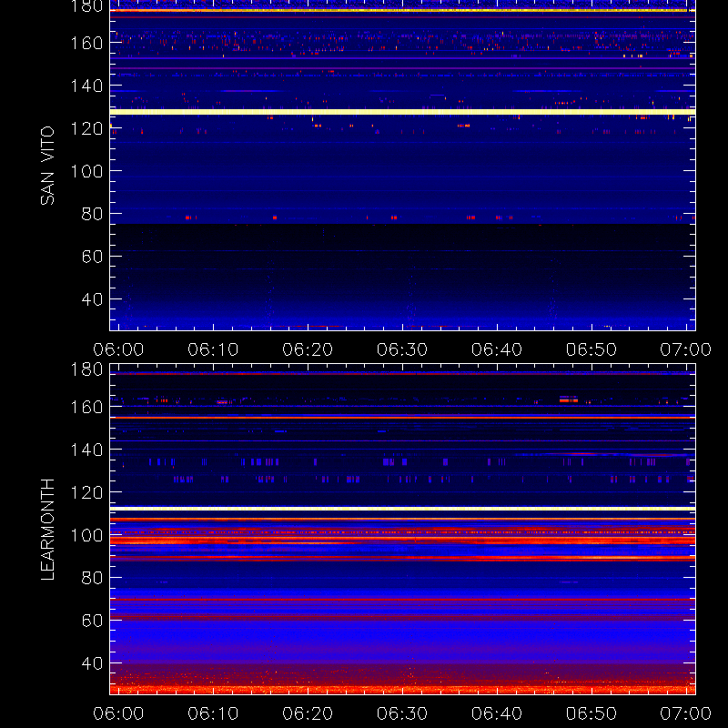Image resolution: width=728 pixels, height=728 pixels.
Task: Click the bright white band in Learmonth spectrogram
Action: click(402, 509)
